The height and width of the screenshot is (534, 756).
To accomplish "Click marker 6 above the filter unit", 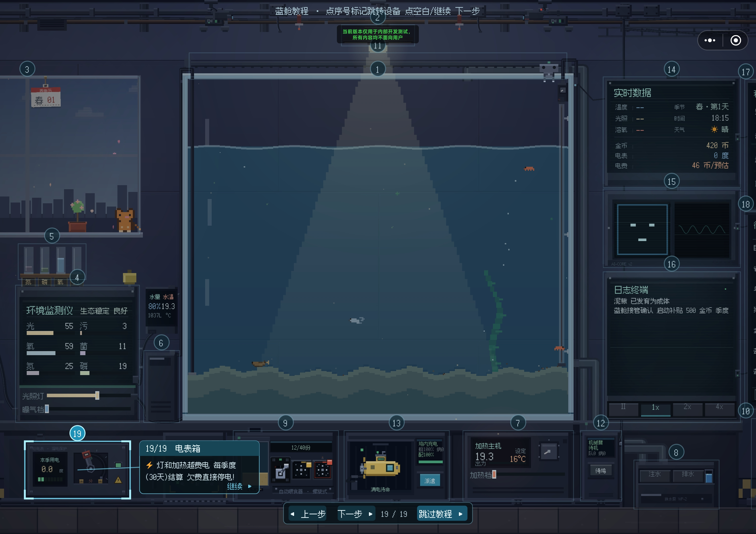I will [161, 343].
